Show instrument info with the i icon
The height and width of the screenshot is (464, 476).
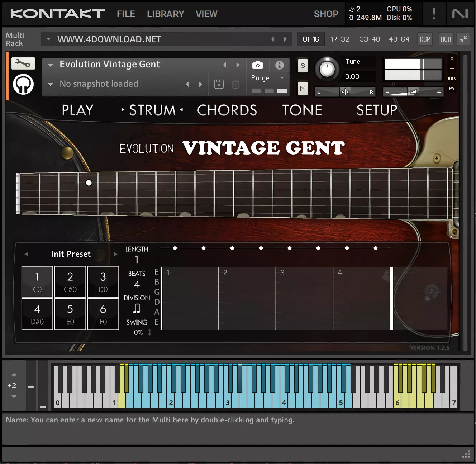(279, 65)
